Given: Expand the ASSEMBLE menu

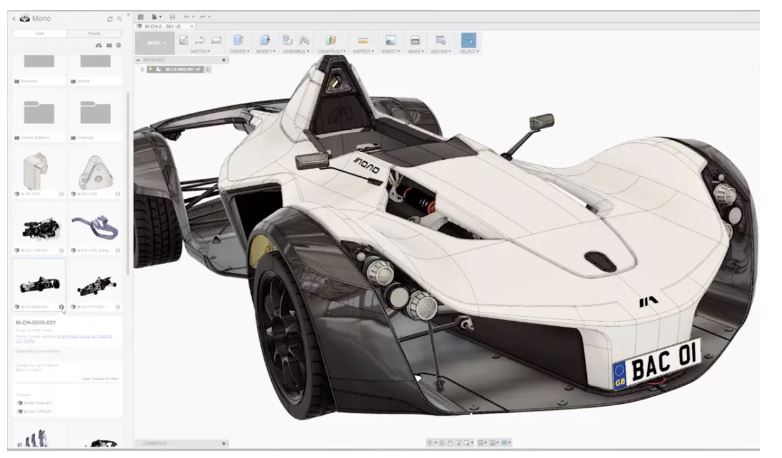Looking at the screenshot, I should pos(296,51).
